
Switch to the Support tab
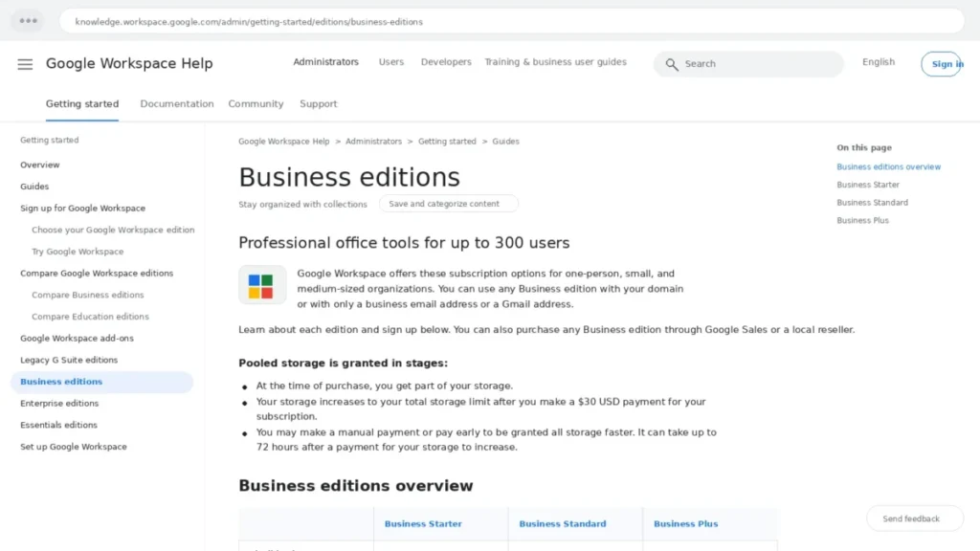pyautogui.click(x=318, y=103)
